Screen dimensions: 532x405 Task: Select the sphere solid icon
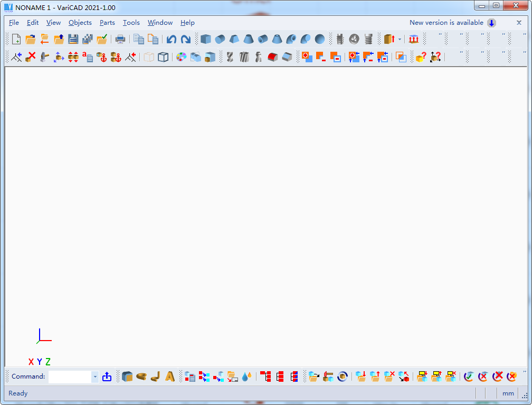(x=320, y=39)
